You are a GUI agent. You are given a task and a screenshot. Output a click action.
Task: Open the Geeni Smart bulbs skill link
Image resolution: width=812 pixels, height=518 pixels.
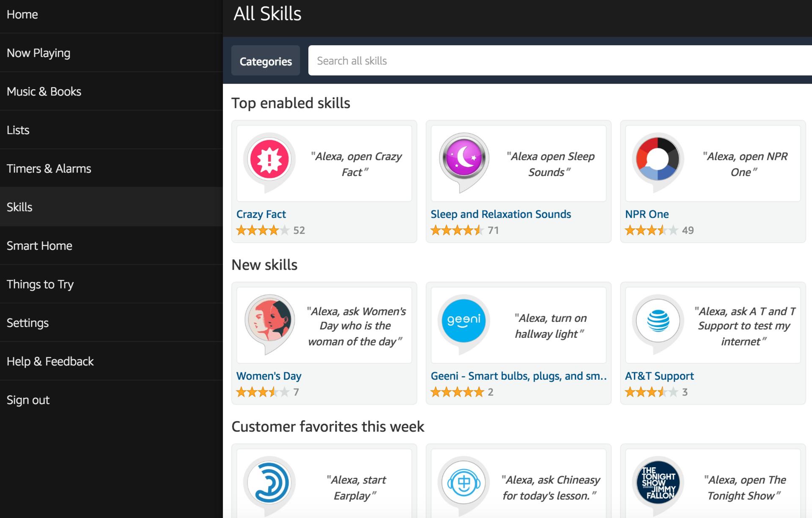[518, 376]
